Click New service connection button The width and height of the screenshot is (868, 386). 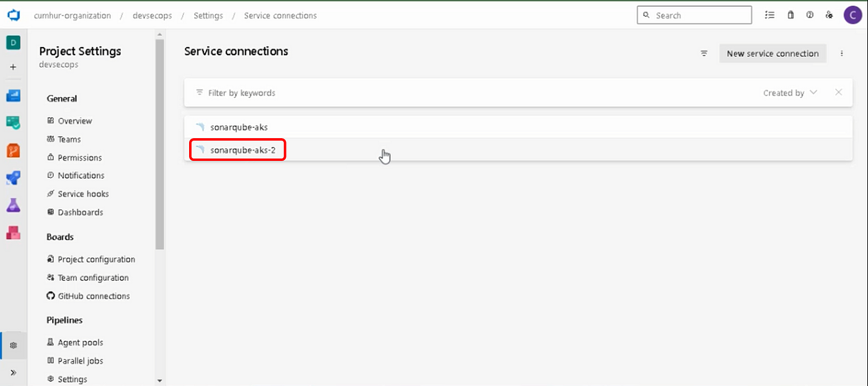pyautogui.click(x=773, y=53)
